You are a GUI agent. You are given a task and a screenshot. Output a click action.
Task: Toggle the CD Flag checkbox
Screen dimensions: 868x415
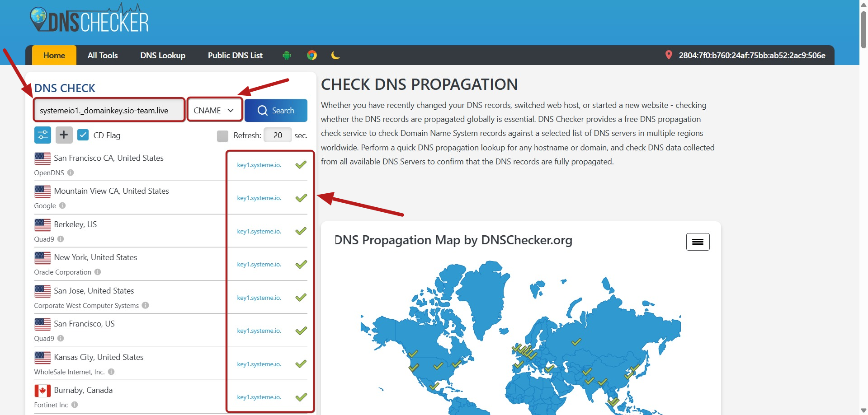(x=83, y=135)
